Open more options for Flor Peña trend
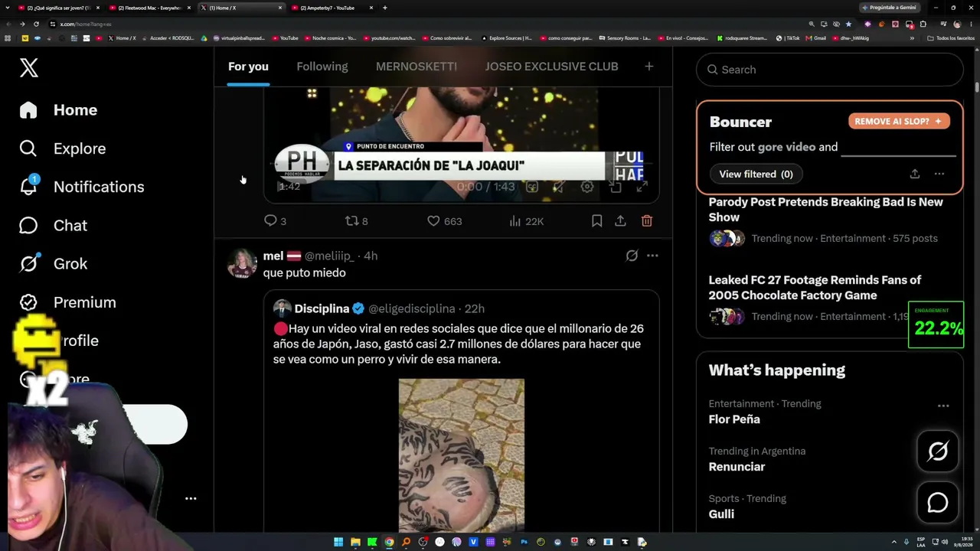This screenshot has height=551, width=980. pos(943,406)
